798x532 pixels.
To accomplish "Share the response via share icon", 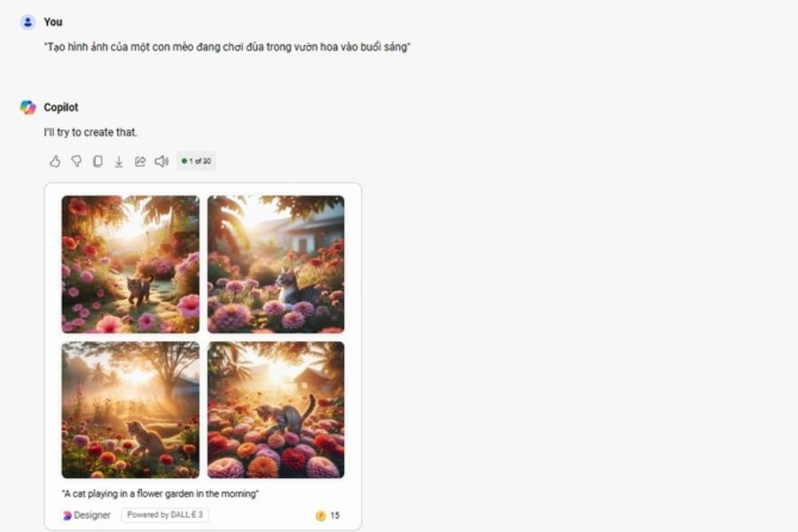I will (x=140, y=161).
